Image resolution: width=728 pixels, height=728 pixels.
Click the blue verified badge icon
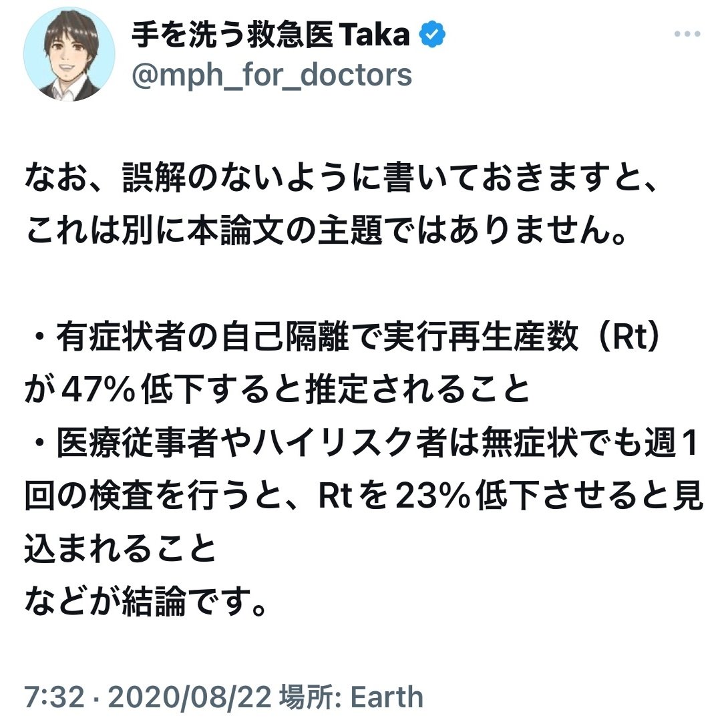tap(432, 34)
